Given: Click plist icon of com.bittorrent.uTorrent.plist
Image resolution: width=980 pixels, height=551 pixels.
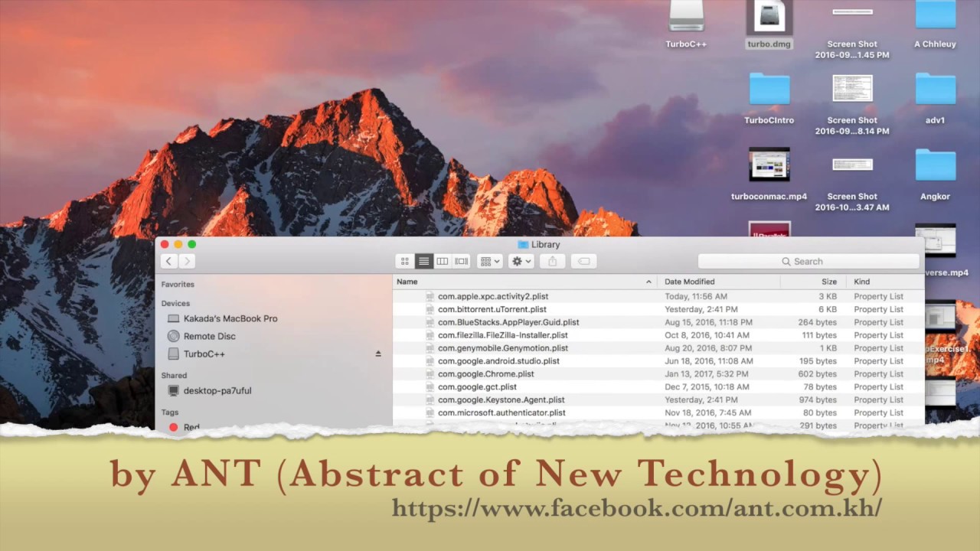Looking at the screenshot, I should coord(430,309).
